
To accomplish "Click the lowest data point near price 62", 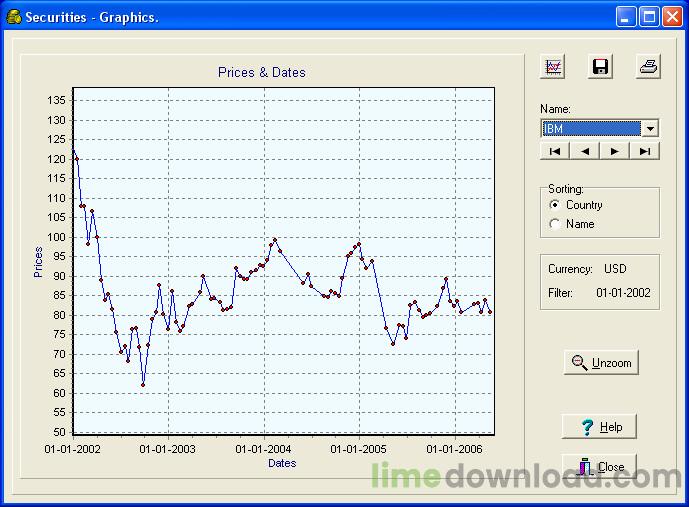I will (143, 385).
